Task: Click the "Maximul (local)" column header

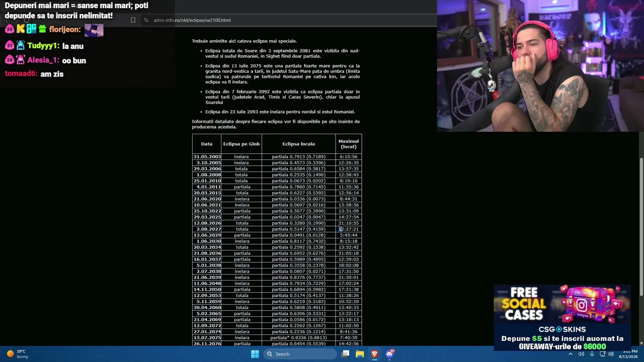Action: [x=349, y=144]
